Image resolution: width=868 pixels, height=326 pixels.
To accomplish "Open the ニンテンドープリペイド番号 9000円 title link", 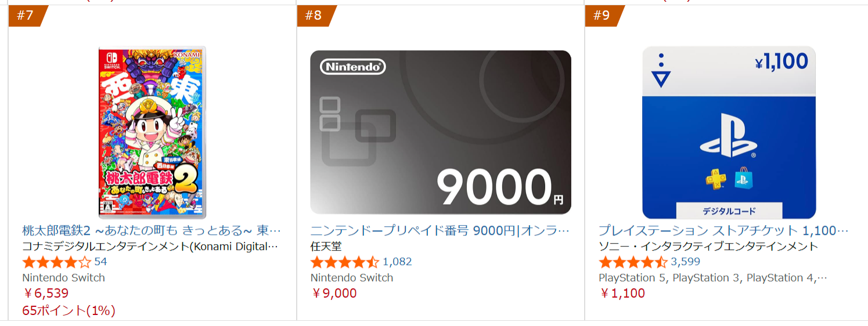I will coord(440,230).
